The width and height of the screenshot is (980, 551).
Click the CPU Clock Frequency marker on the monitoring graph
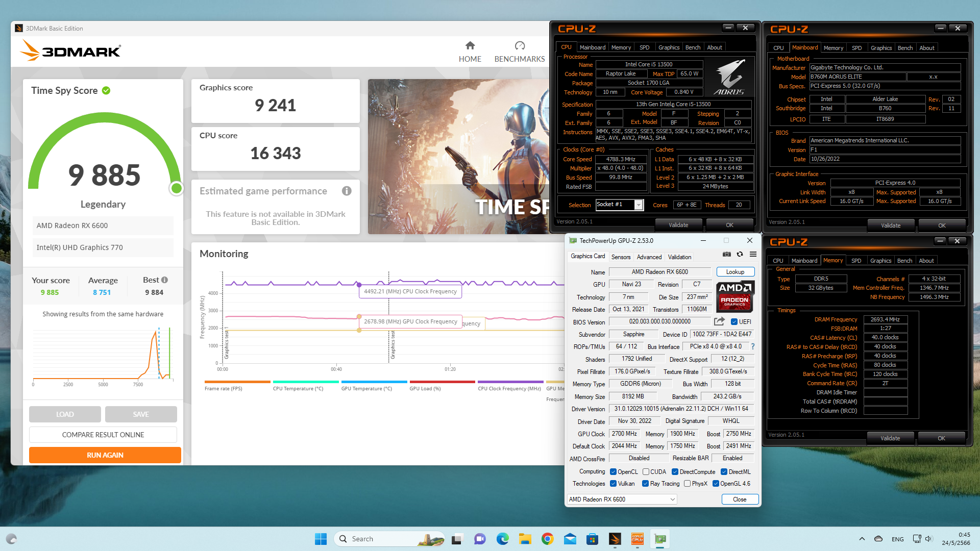tap(359, 285)
